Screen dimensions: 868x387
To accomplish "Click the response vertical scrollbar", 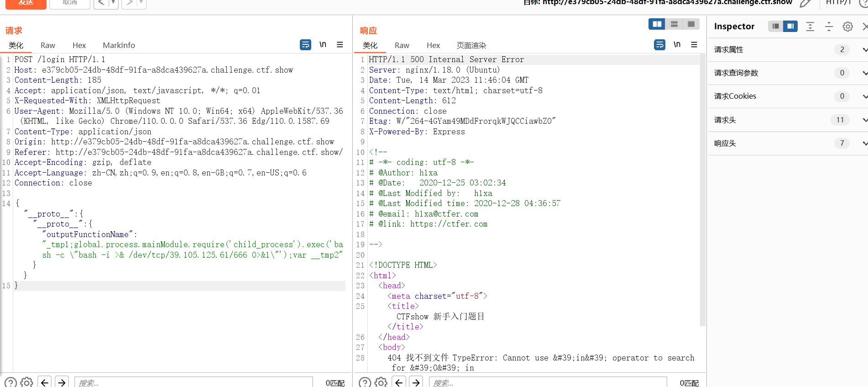I will click(x=703, y=190).
